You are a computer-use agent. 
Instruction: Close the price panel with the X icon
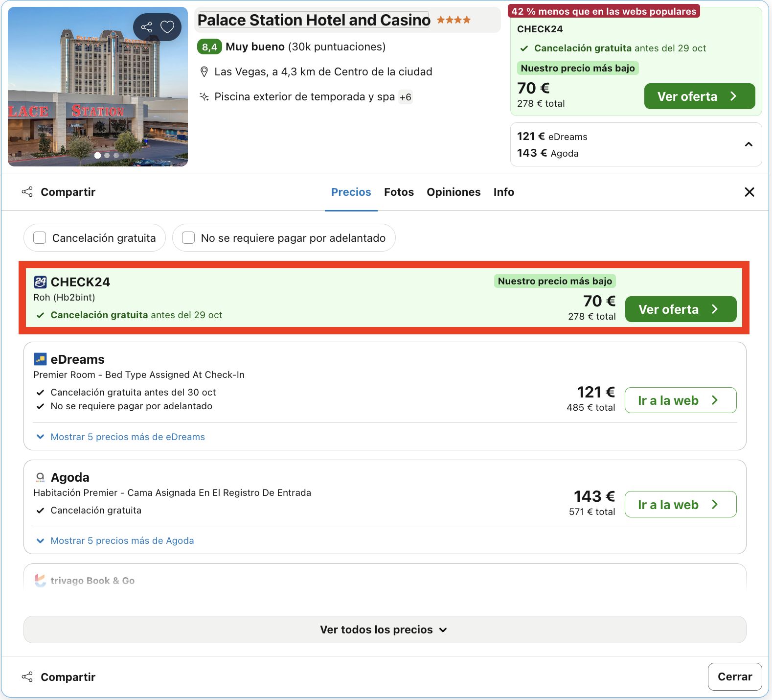pyautogui.click(x=749, y=192)
